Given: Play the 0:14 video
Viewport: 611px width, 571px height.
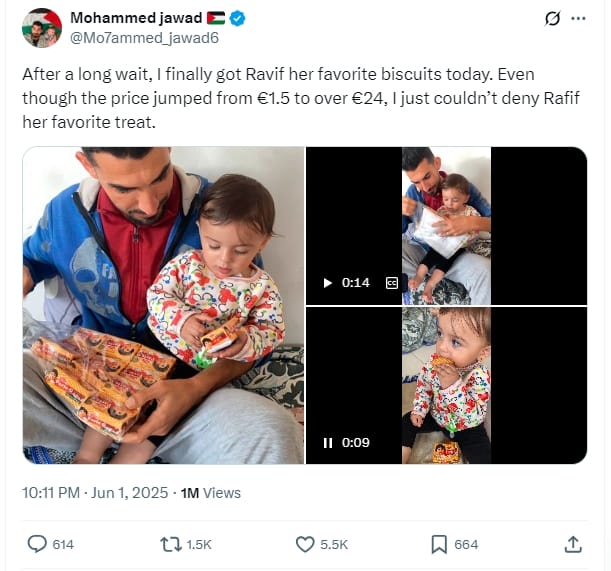Looking at the screenshot, I should click(328, 283).
